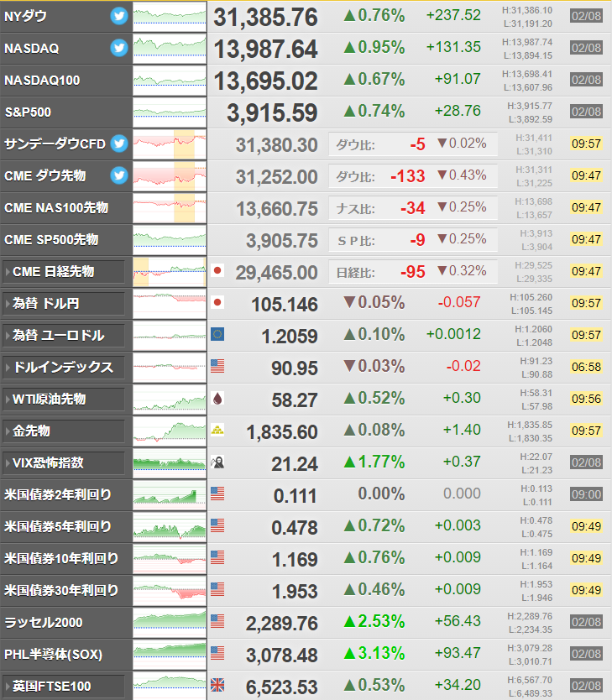
Task: Click the ユーロドル rate 1.2059
Action: [290, 337]
